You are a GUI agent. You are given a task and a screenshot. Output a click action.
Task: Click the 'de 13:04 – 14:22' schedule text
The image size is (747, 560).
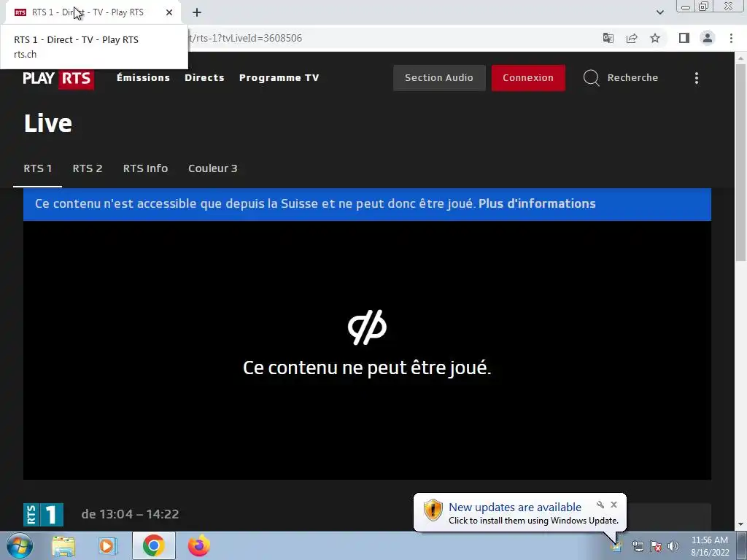point(130,514)
